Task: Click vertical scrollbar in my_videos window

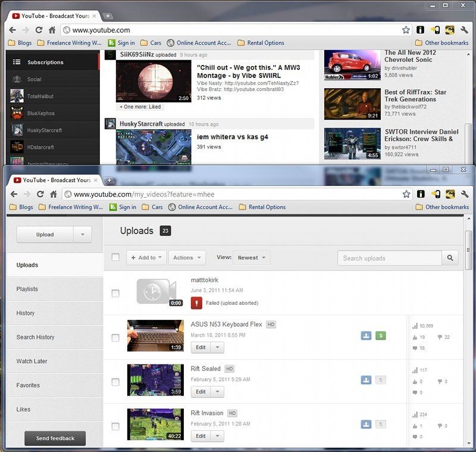Action: click(x=468, y=250)
